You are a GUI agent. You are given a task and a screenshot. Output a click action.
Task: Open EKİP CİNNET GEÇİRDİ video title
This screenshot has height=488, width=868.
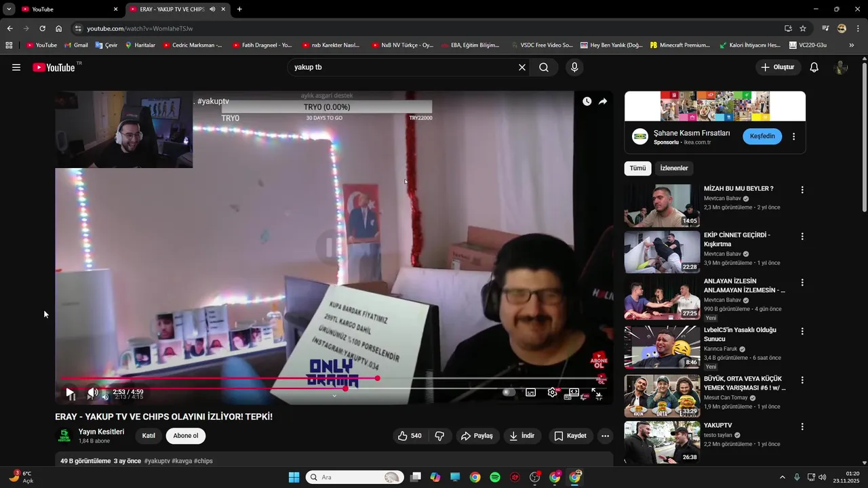737,239
